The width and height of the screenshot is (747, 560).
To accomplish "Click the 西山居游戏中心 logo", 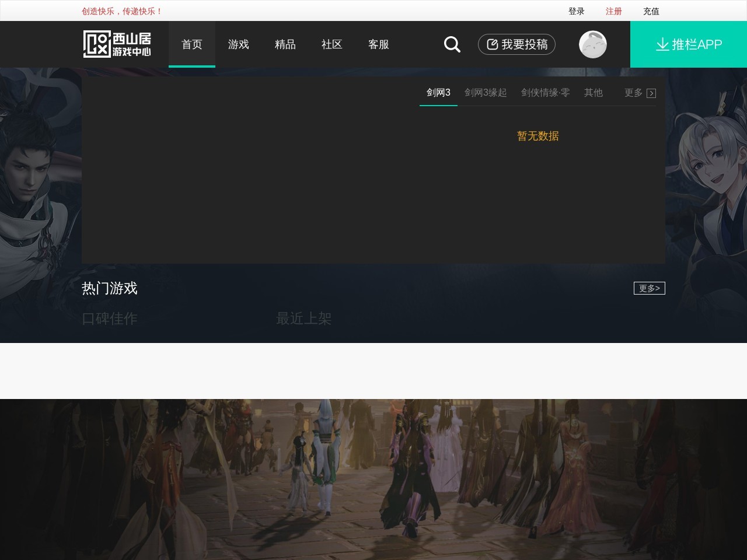I will click(x=117, y=44).
